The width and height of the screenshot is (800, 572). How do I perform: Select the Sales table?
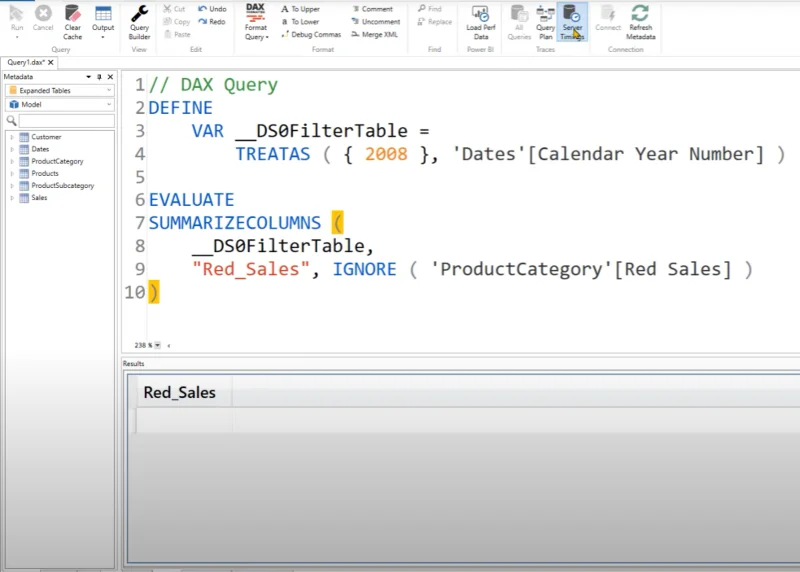point(33,197)
